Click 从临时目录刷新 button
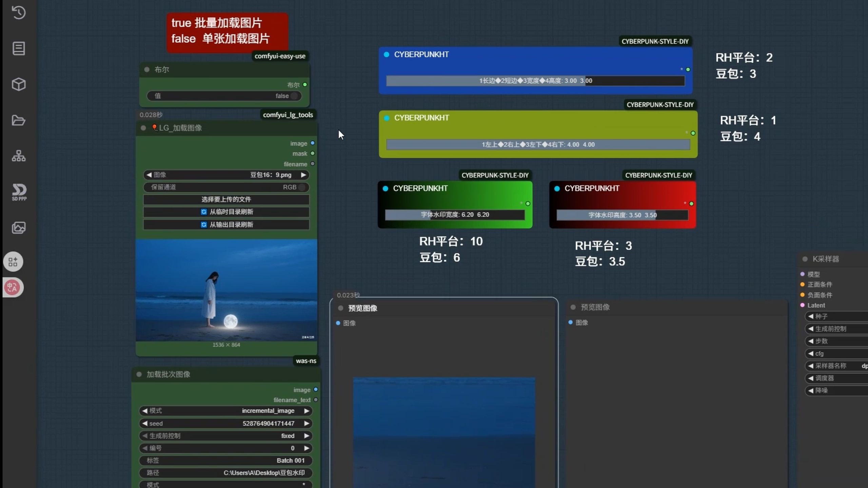The width and height of the screenshot is (868, 488). pyautogui.click(x=226, y=212)
